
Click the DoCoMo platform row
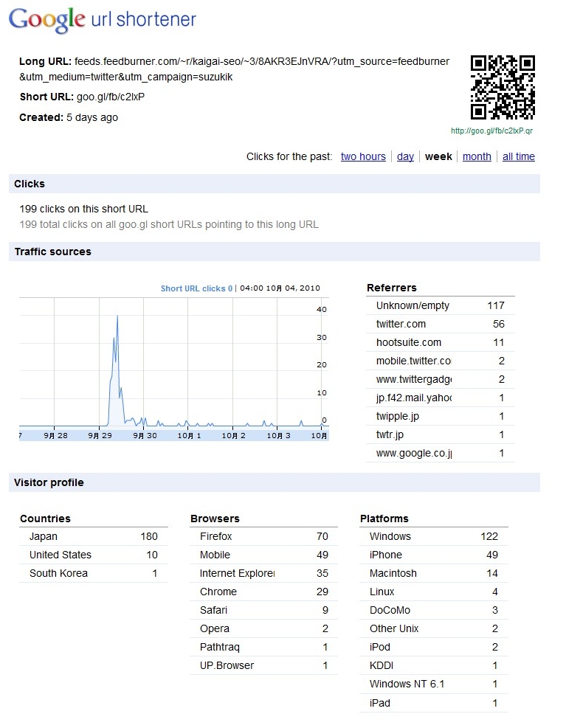pos(434,610)
